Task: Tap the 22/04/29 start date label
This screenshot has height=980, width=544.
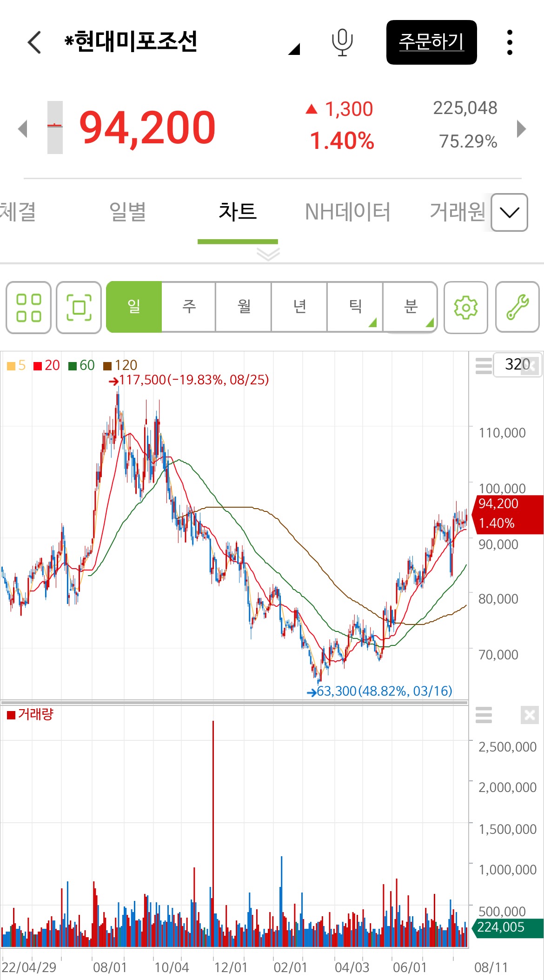Action: pos(29,968)
